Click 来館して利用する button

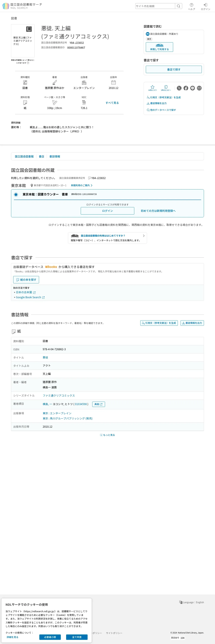point(159,47)
